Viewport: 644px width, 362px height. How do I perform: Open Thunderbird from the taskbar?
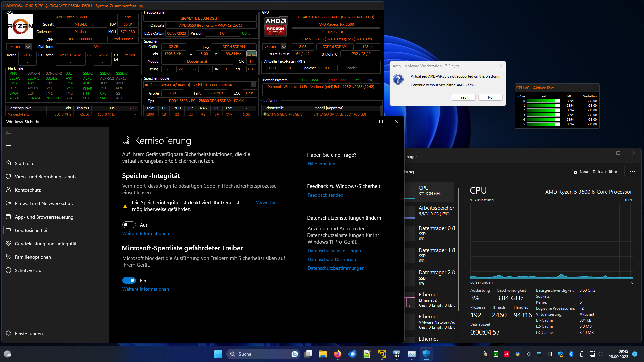click(x=353, y=354)
